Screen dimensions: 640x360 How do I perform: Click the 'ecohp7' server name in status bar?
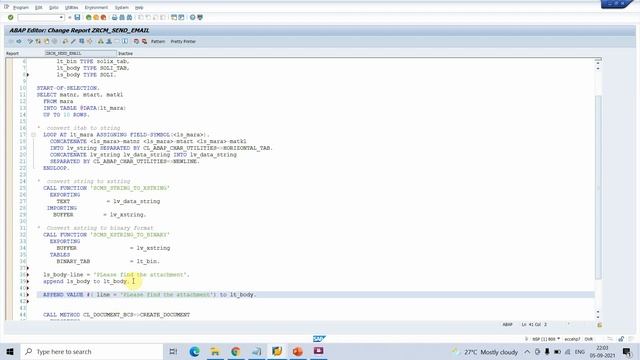click(572, 339)
